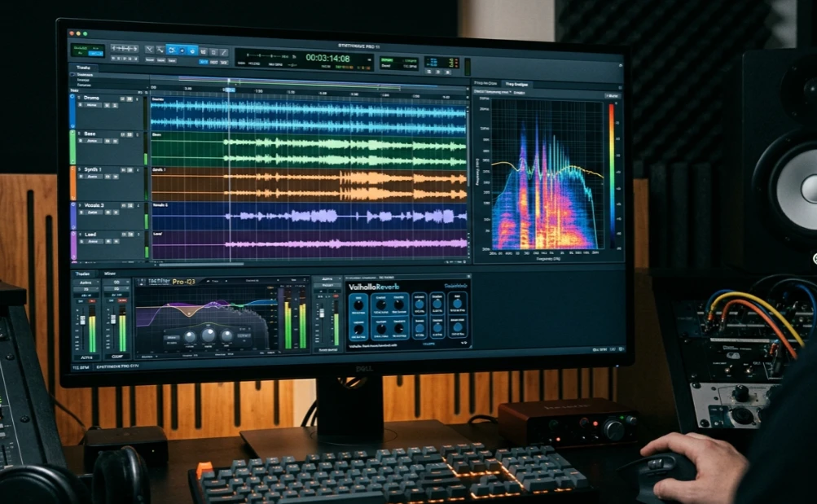The width and height of the screenshot is (817, 504).
Task: Click the ValhallaReverb plugin logo
Action: click(374, 287)
